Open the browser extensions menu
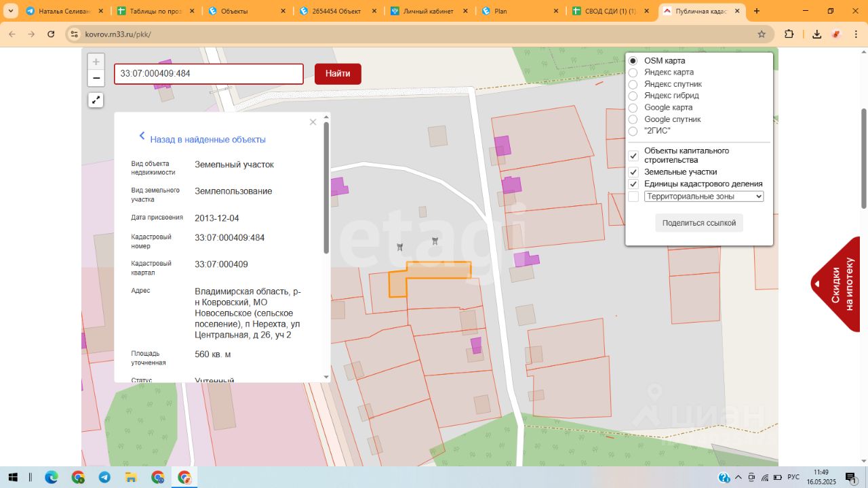 (789, 34)
